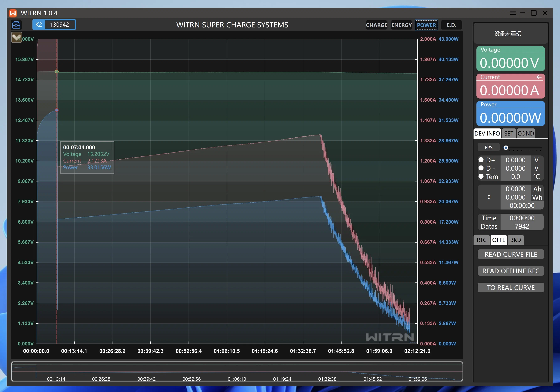This screenshot has height=392, width=560.
Task: Toggle the Tem radio indicator
Action: tap(481, 176)
